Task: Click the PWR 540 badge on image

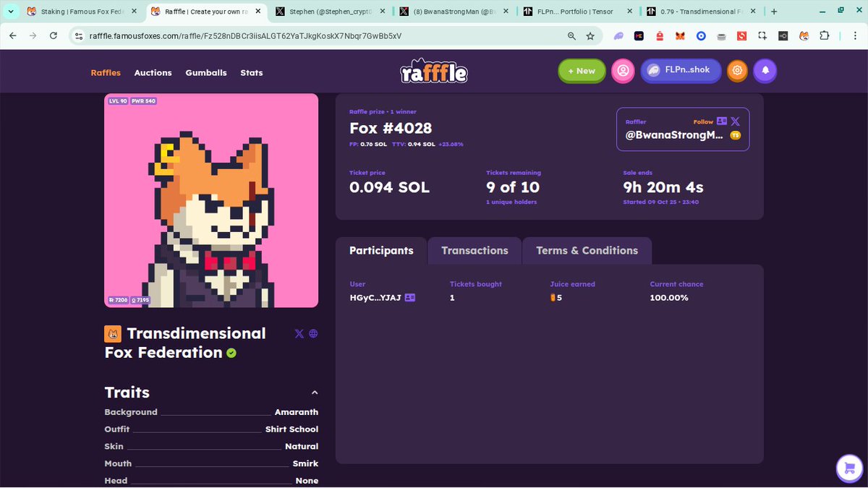Action: [x=143, y=101]
